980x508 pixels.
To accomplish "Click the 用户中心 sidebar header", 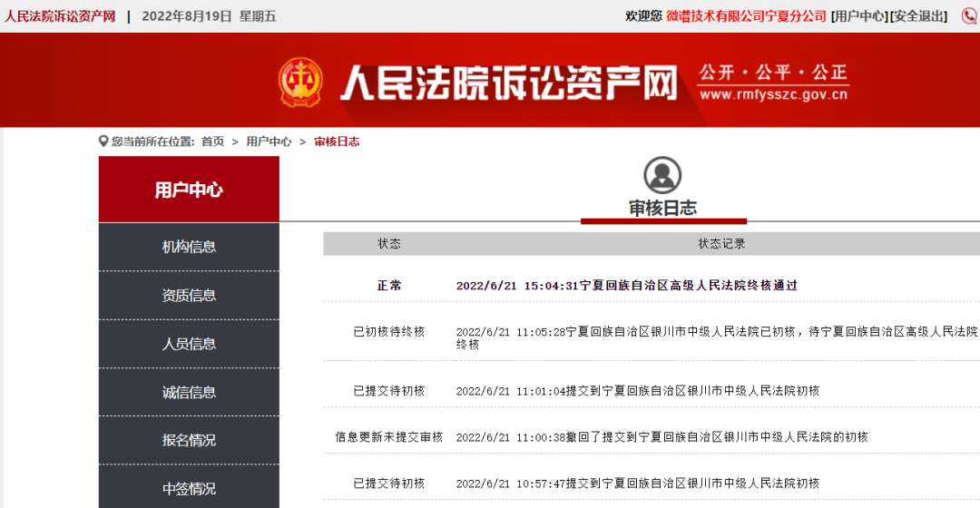I will (189, 190).
